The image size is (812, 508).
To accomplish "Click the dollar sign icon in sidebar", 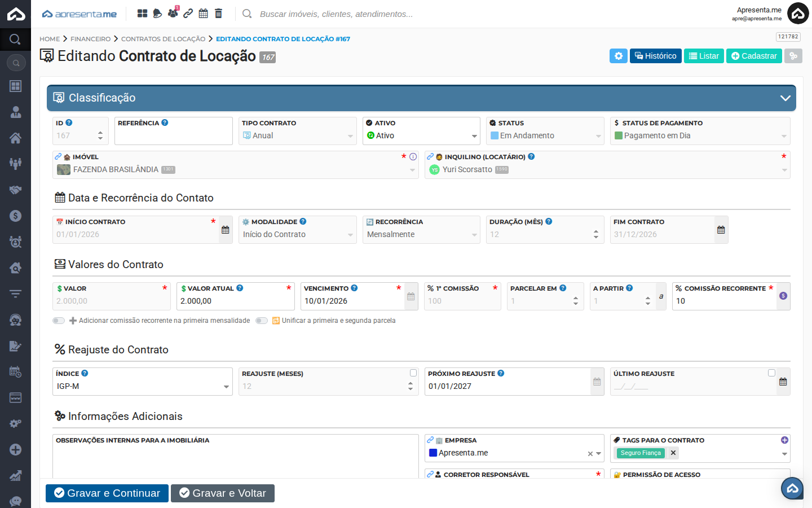I will [15, 216].
